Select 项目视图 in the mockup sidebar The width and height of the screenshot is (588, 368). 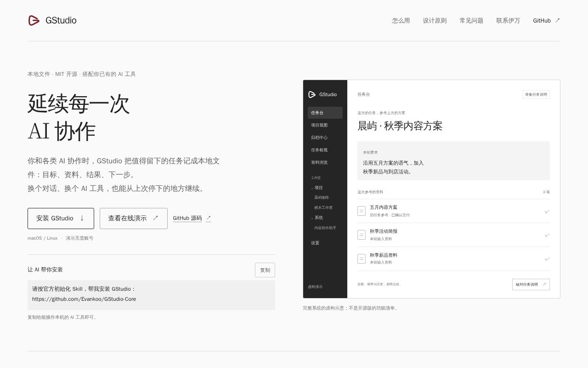tap(325, 125)
